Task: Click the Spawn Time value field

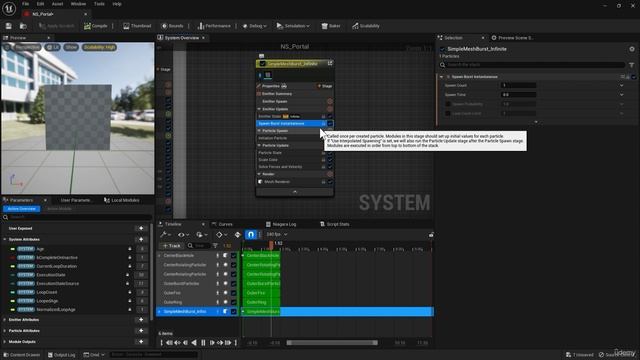Action: click(x=518, y=94)
